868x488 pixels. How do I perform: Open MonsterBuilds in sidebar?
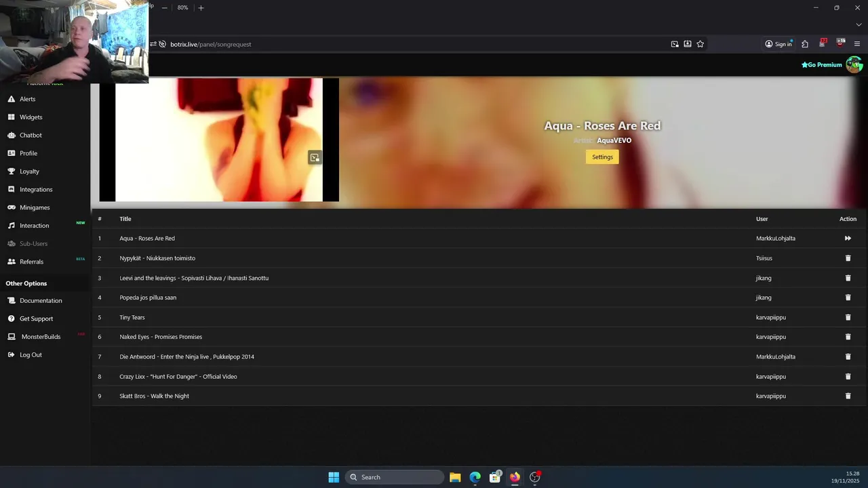click(41, 337)
